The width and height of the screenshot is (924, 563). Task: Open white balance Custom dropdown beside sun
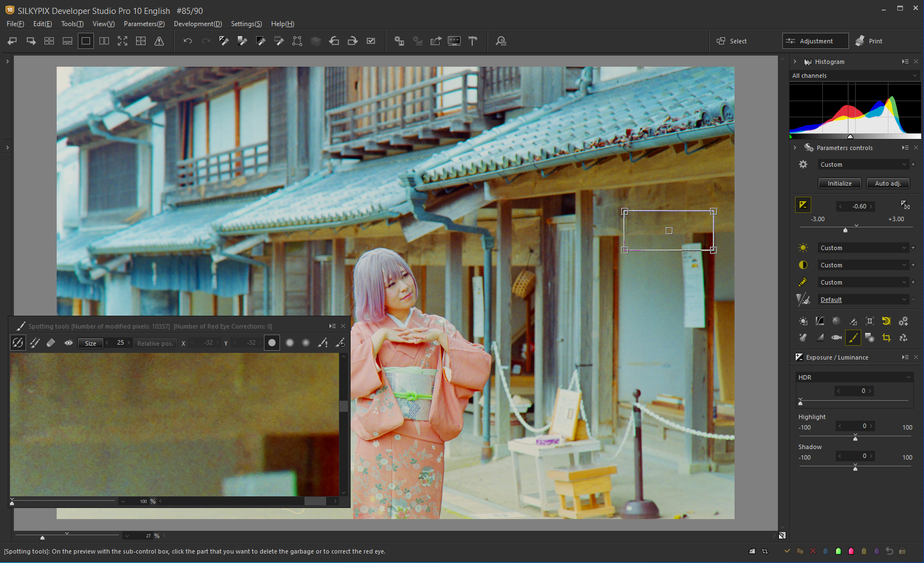pyautogui.click(x=863, y=248)
